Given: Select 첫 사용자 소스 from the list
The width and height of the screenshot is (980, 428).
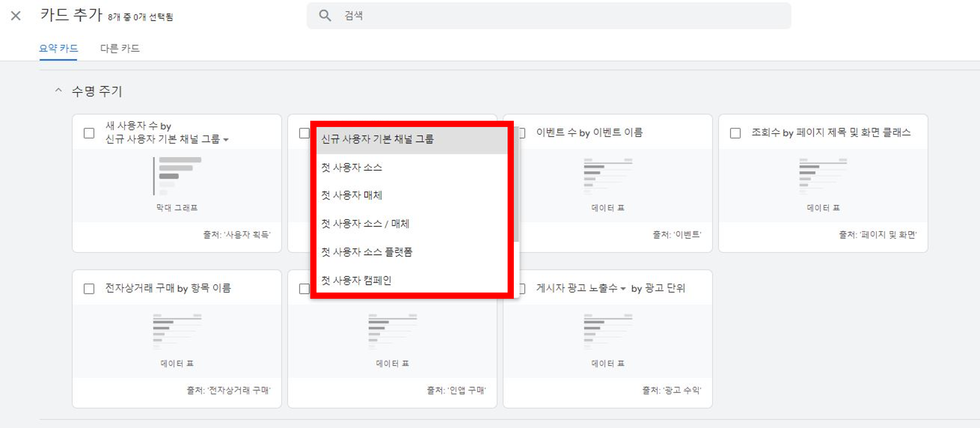Looking at the screenshot, I should pyautogui.click(x=351, y=167).
